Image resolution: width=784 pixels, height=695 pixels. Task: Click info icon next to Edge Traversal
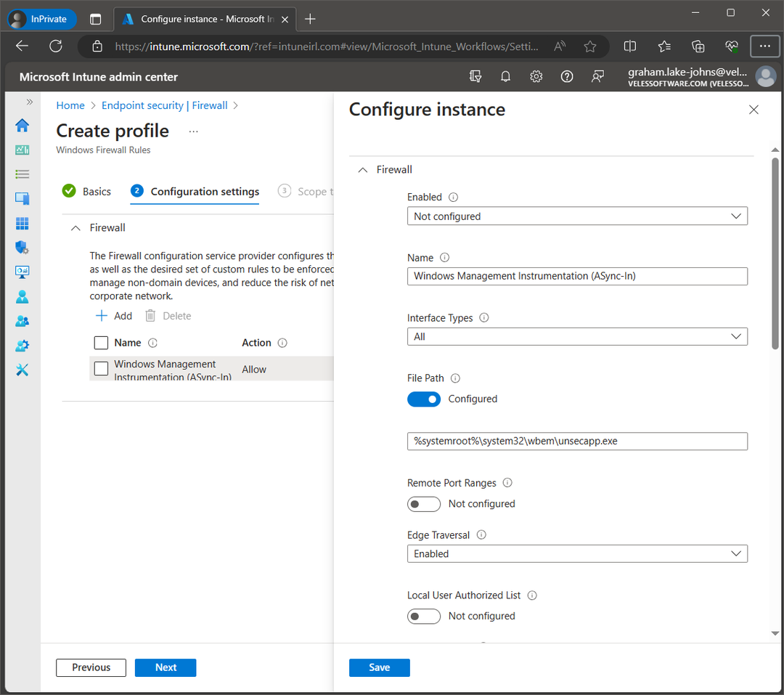[481, 535]
